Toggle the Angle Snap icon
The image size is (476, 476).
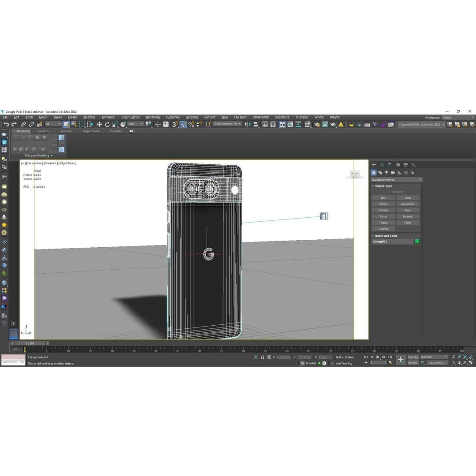(x=183, y=124)
